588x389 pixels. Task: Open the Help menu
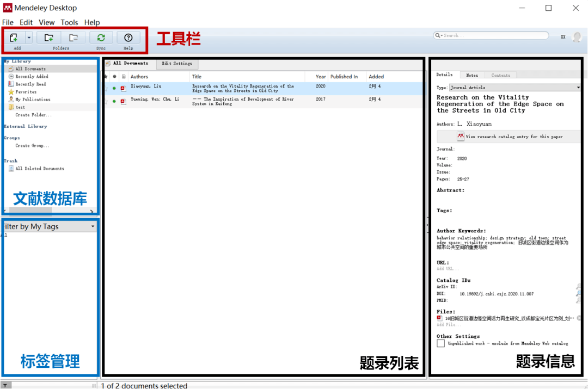tap(92, 22)
